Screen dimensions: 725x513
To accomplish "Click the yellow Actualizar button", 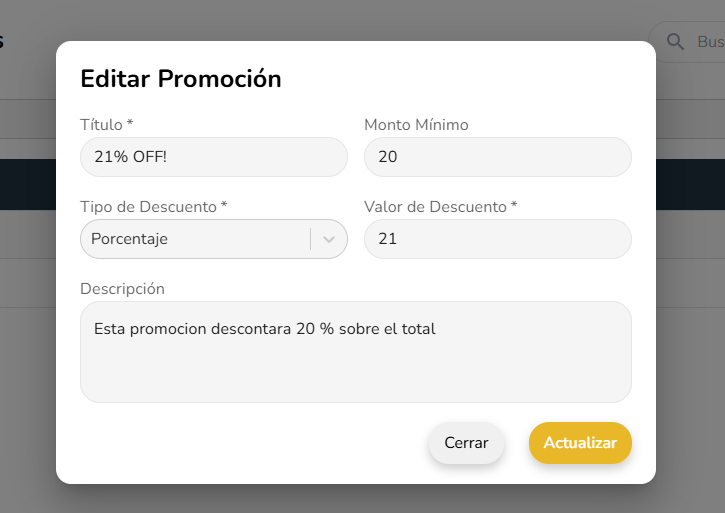I will [x=580, y=443].
